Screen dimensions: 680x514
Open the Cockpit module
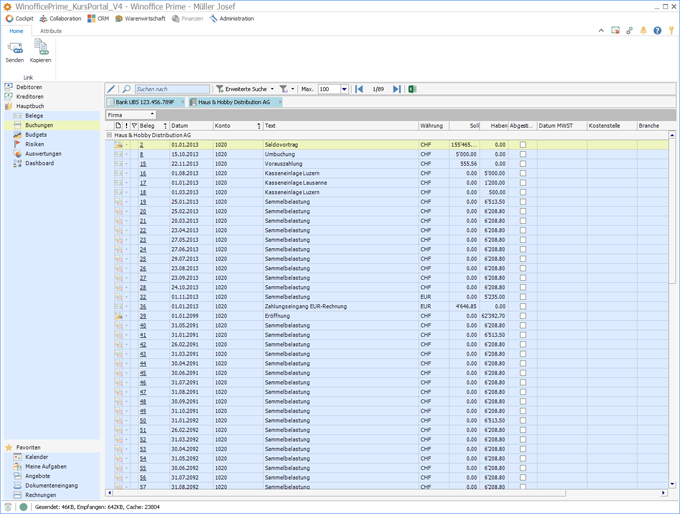(x=20, y=19)
